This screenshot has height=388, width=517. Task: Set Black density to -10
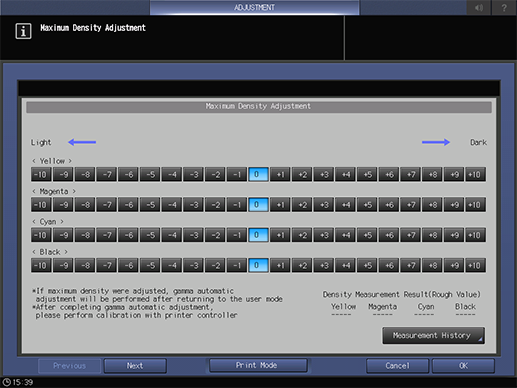click(x=41, y=265)
